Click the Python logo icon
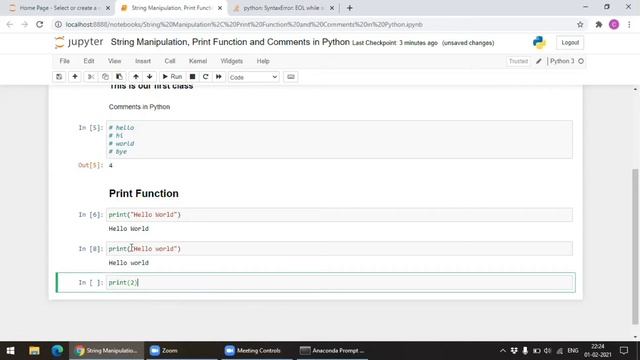This screenshot has height=360, width=640. click(x=539, y=42)
